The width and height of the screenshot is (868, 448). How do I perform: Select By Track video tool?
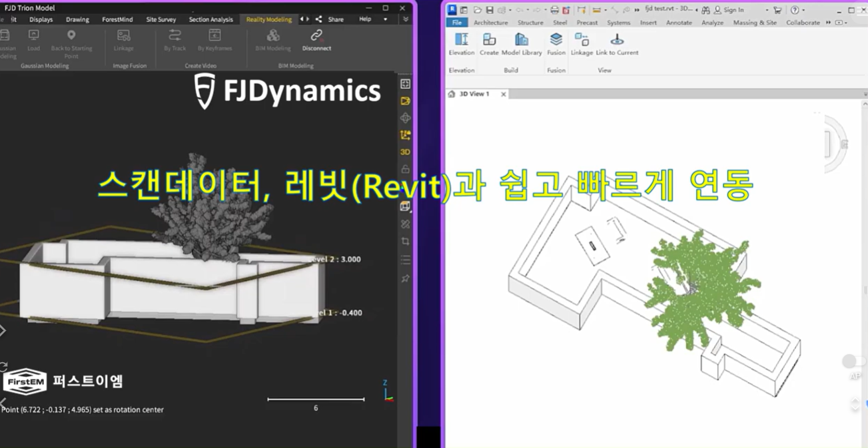[x=175, y=40]
